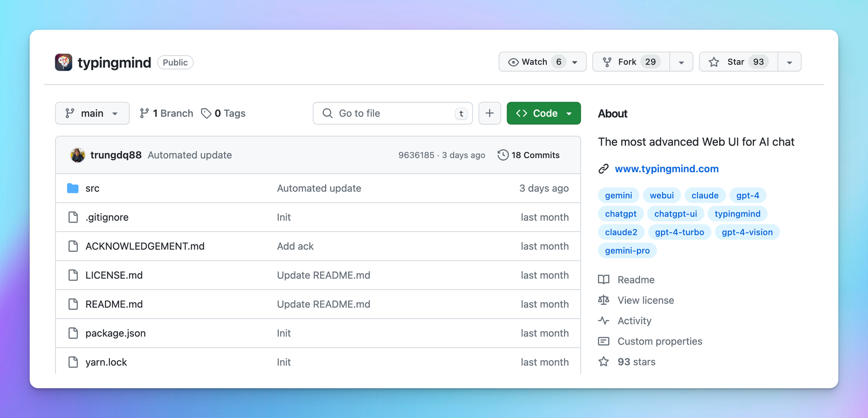The image size is (868, 418).
Task: Click the eye icon on Watch button
Action: point(513,62)
